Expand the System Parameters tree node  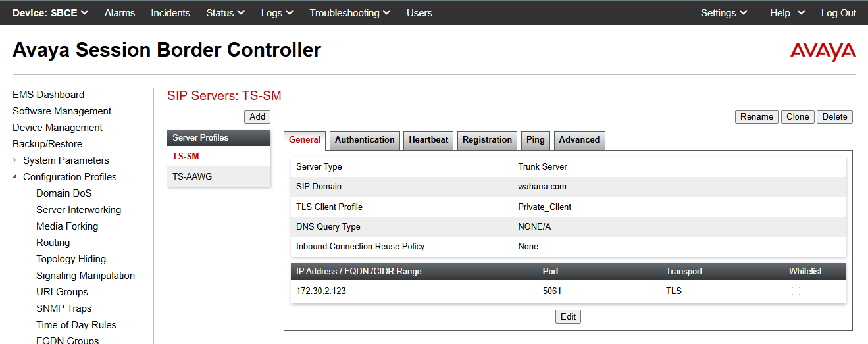coord(14,160)
